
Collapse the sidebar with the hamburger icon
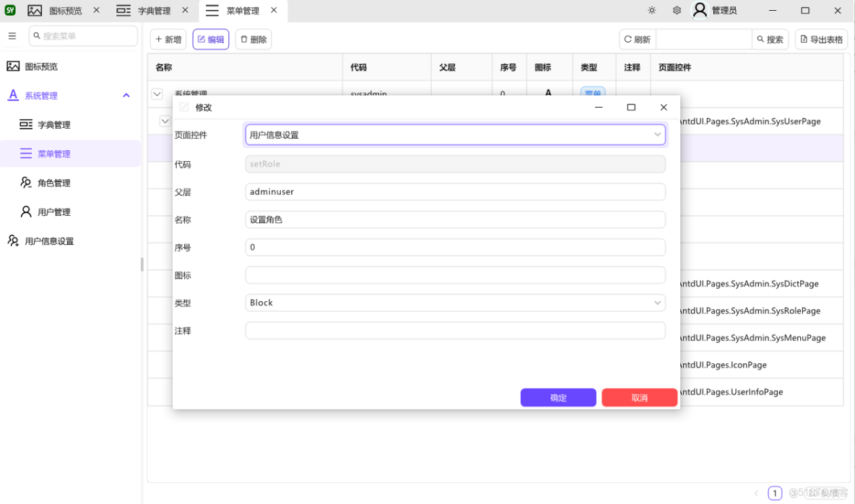[12, 35]
